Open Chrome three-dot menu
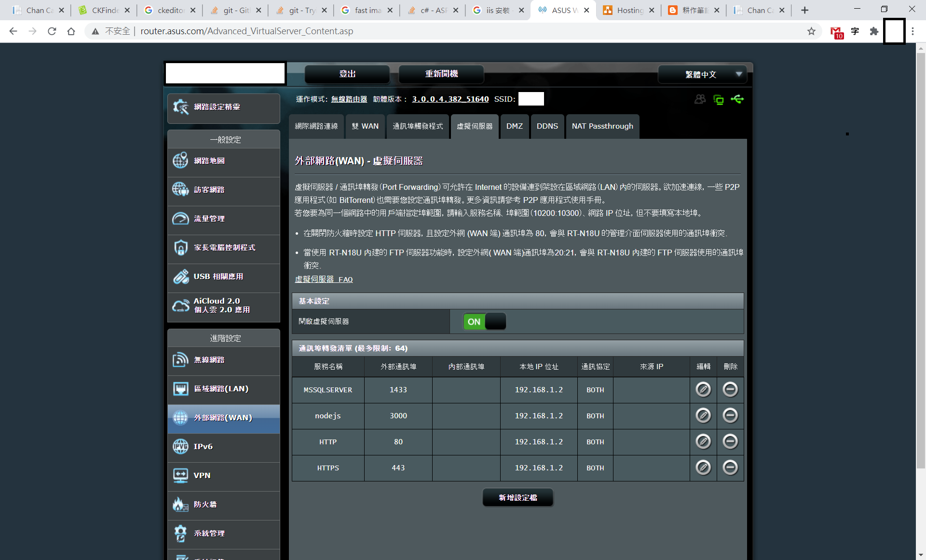The image size is (926, 560). (x=912, y=31)
